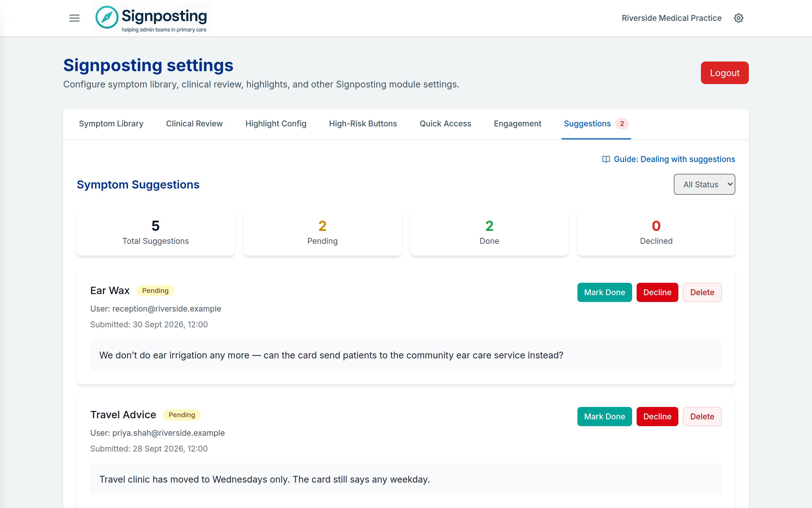
Task: Decline the Ear Wax suggestion
Action: click(657, 292)
